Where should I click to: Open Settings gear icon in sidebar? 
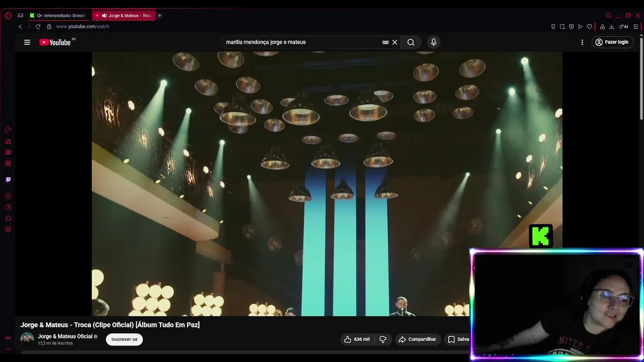tap(8, 230)
